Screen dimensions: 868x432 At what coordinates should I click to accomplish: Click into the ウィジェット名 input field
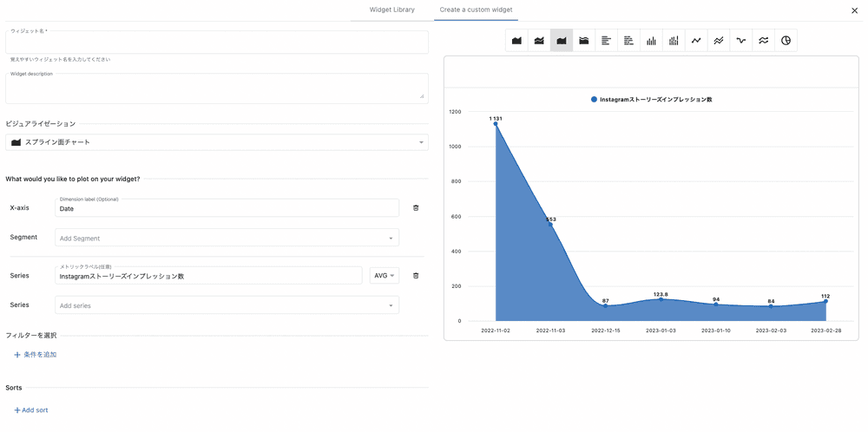216,45
